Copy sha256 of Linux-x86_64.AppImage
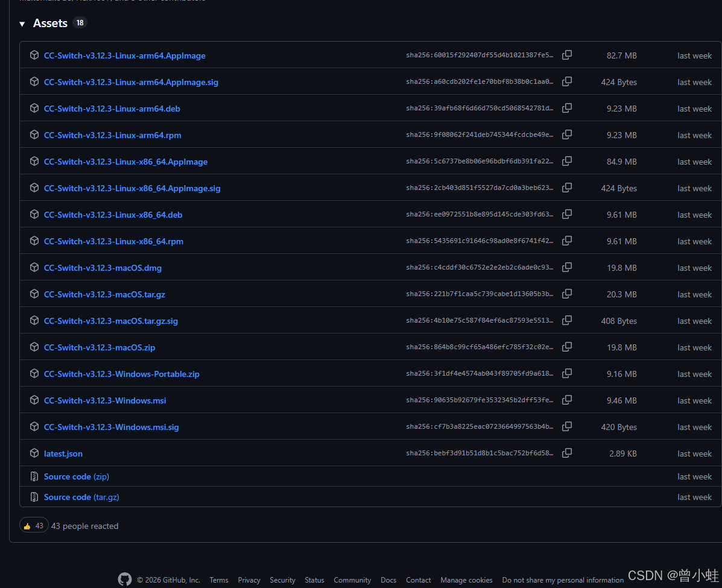Image resolution: width=722 pixels, height=588 pixels. tap(567, 161)
